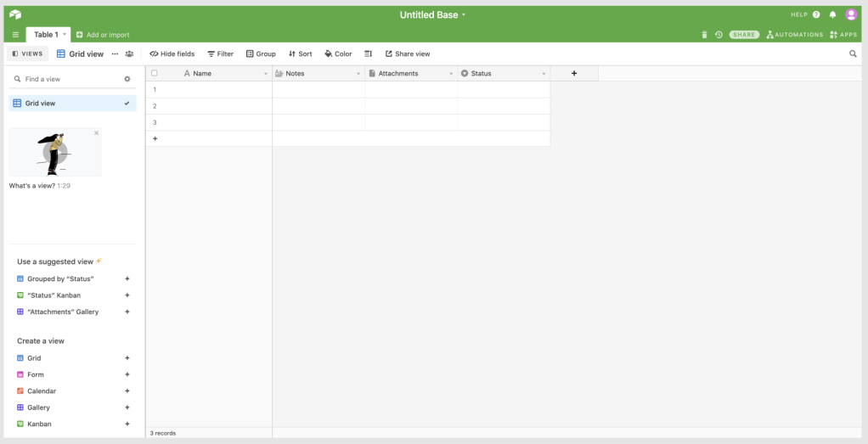Open the Table 1 tab dropdown arrow

(x=65, y=35)
